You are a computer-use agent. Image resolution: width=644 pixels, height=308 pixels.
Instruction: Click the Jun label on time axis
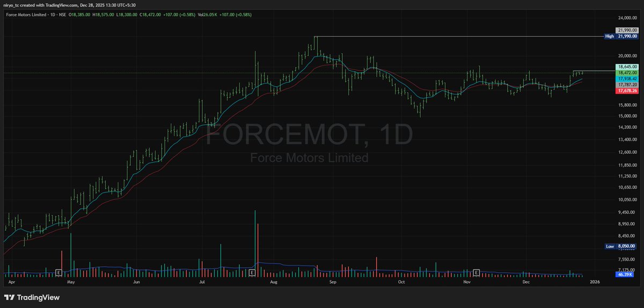point(136,281)
